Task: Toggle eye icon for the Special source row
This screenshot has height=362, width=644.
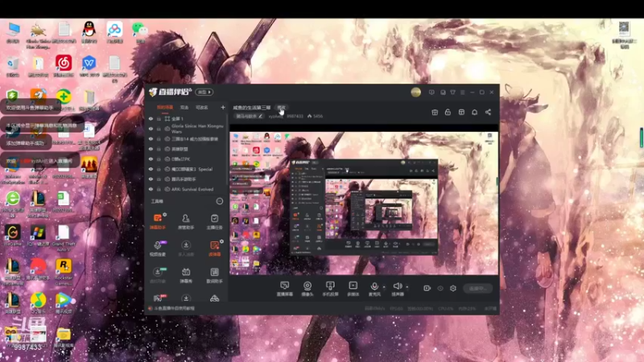Action: [x=151, y=169]
